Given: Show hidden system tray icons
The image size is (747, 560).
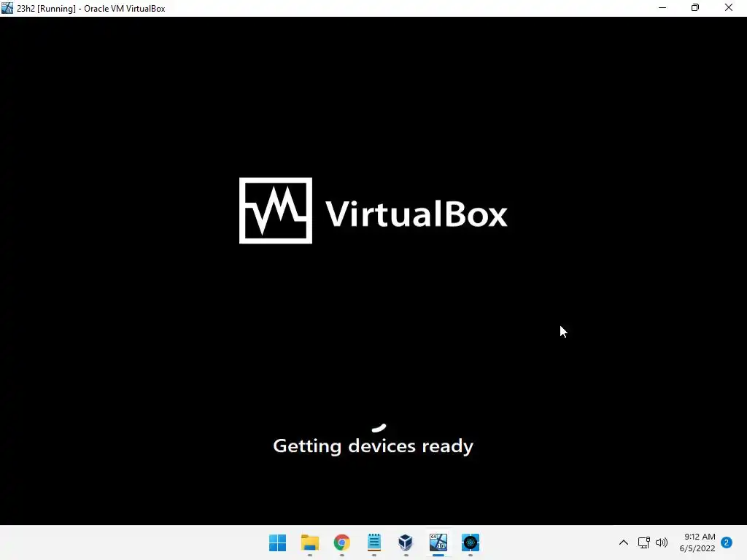Looking at the screenshot, I should 623,542.
